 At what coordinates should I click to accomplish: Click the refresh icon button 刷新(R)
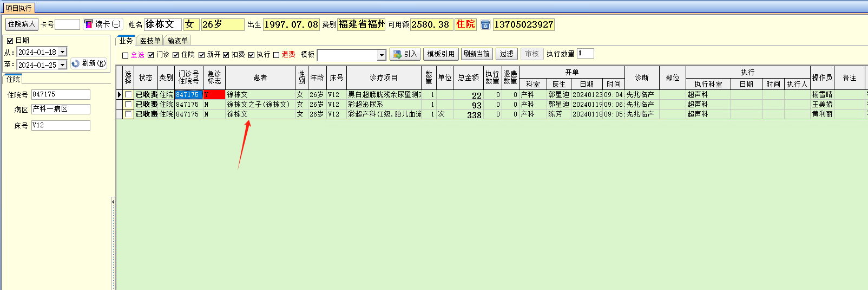[89, 63]
